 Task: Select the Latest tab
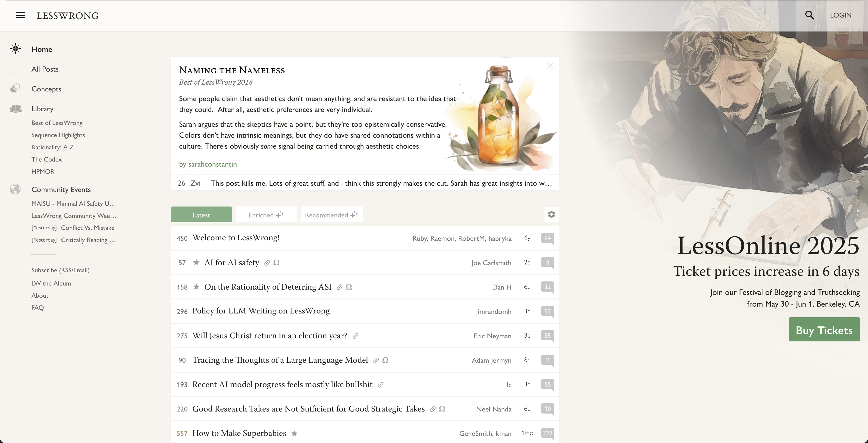click(x=201, y=215)
